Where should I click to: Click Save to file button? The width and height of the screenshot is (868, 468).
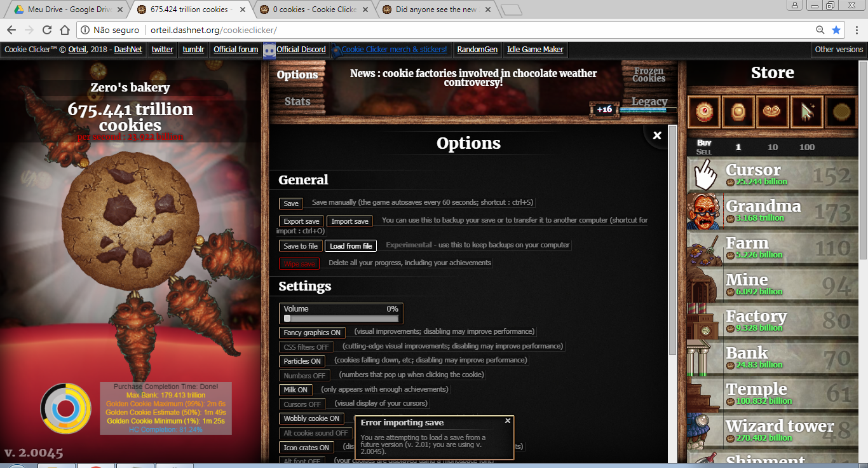coord(301,246)
